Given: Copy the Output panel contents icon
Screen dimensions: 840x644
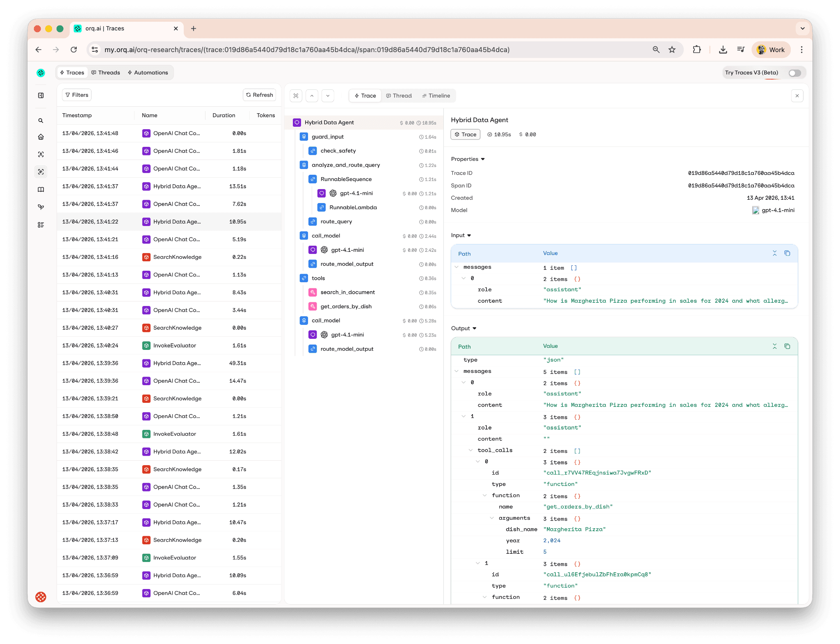Looking at the screenshot, I should 787,347.
